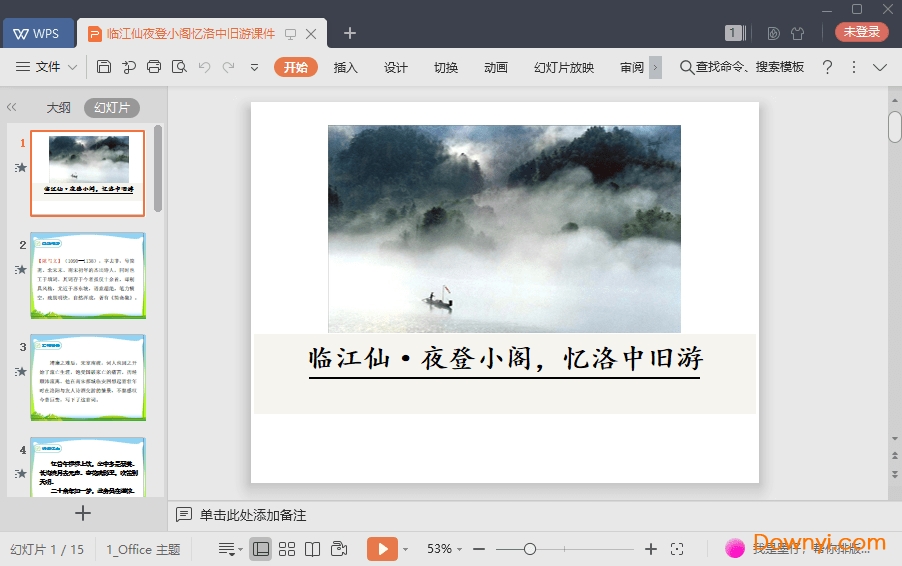Click the zoom slider handle
The image size is (902, 566).
point(530,549)
